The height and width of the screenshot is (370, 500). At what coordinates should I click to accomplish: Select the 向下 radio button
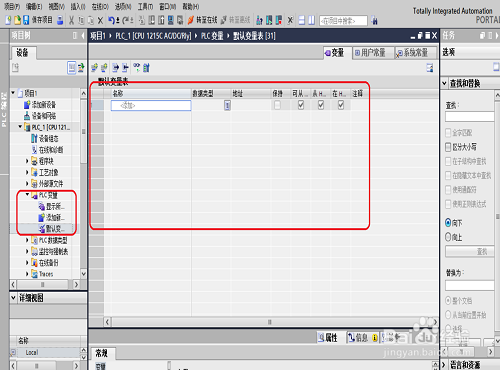(448, 223)
